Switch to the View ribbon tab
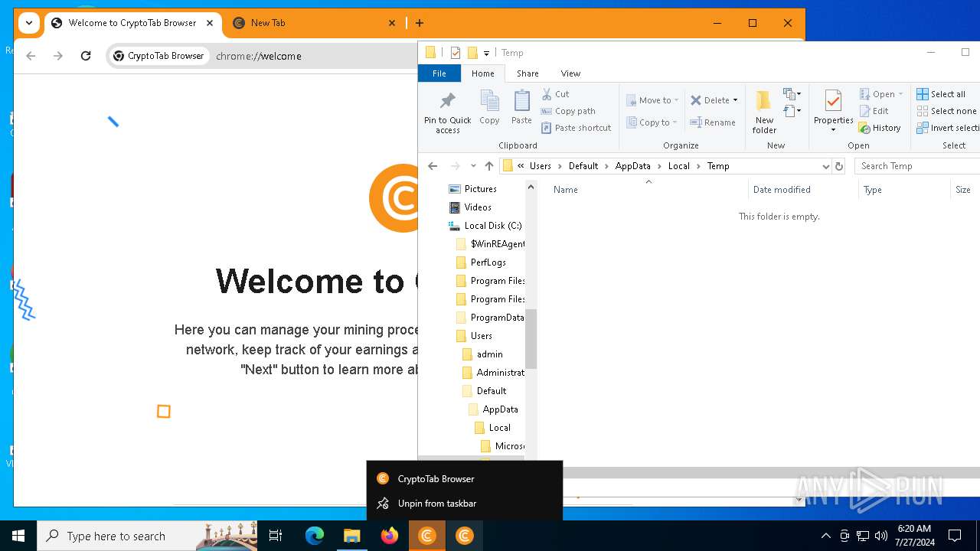Screen dimensions: 980x551 pyautogui.click(x=570, y=73)
